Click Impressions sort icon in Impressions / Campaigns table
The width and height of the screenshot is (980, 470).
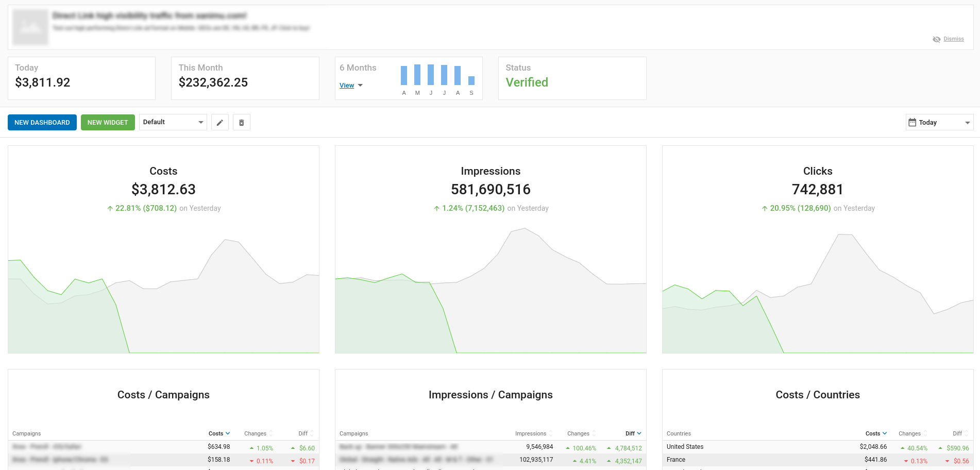point(551,433)
